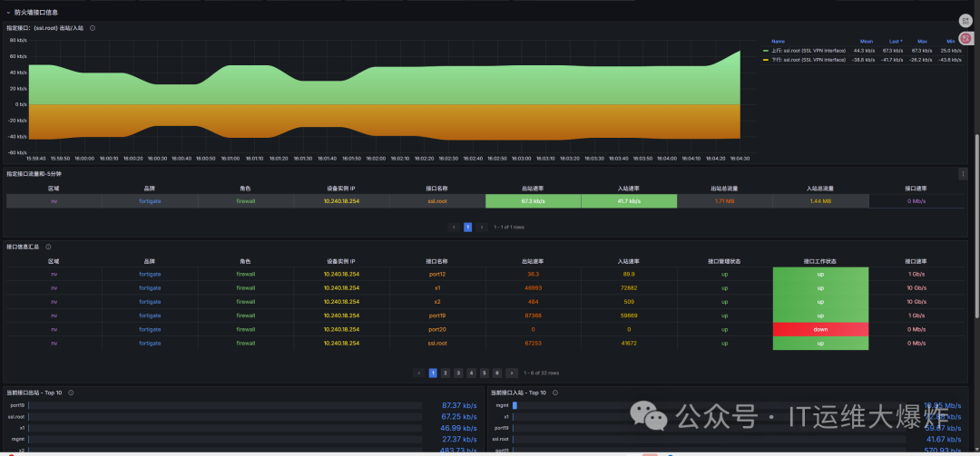Click green 67.3 kb/s outbound rate cell
This screenshot has height=456, width=980.
[534, 201]
